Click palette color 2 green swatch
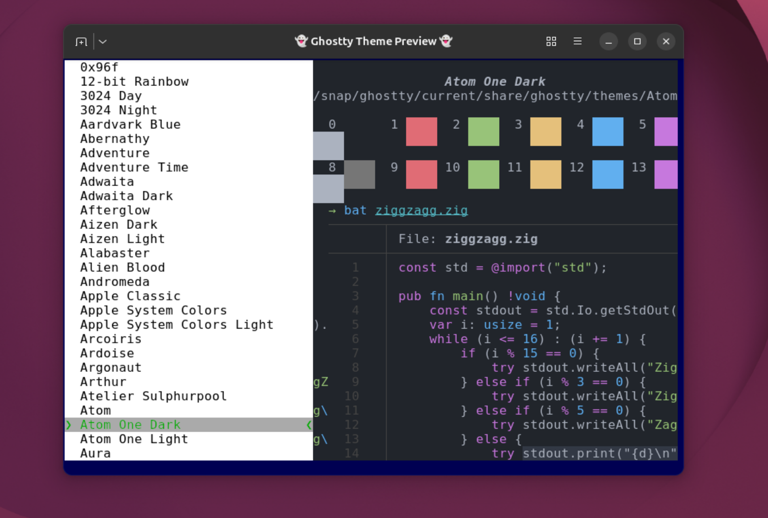The width and height of the screenshot is (768, 518). point(483,131)
